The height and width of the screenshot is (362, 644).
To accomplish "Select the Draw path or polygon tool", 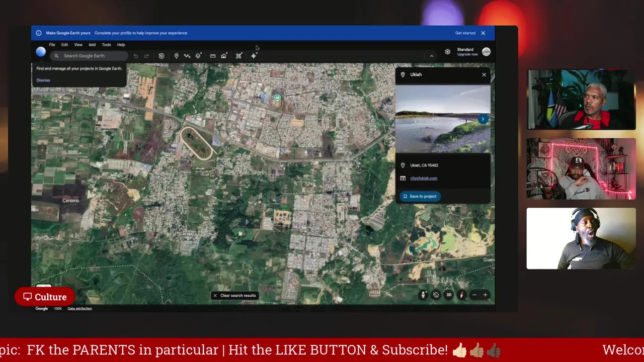I will 187,56.
